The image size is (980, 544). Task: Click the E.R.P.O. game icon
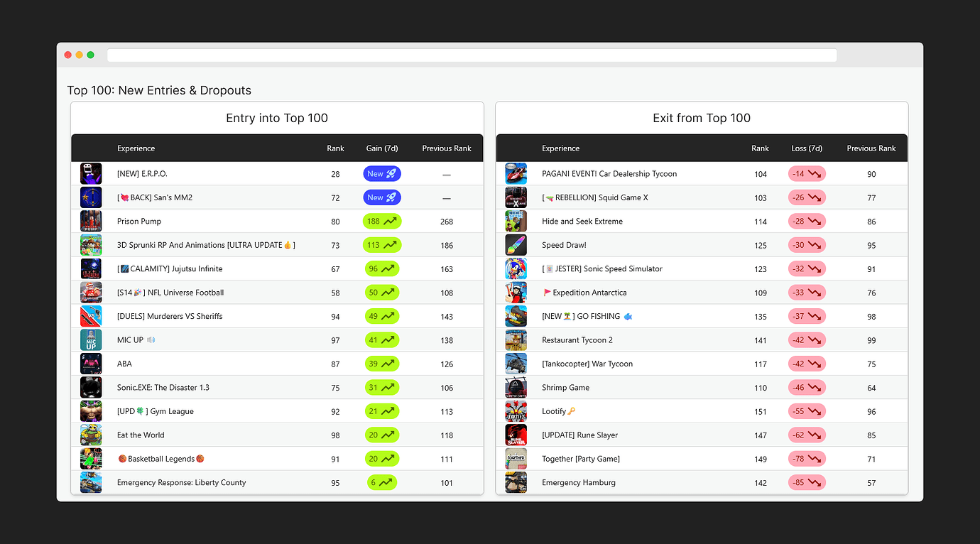91,173
